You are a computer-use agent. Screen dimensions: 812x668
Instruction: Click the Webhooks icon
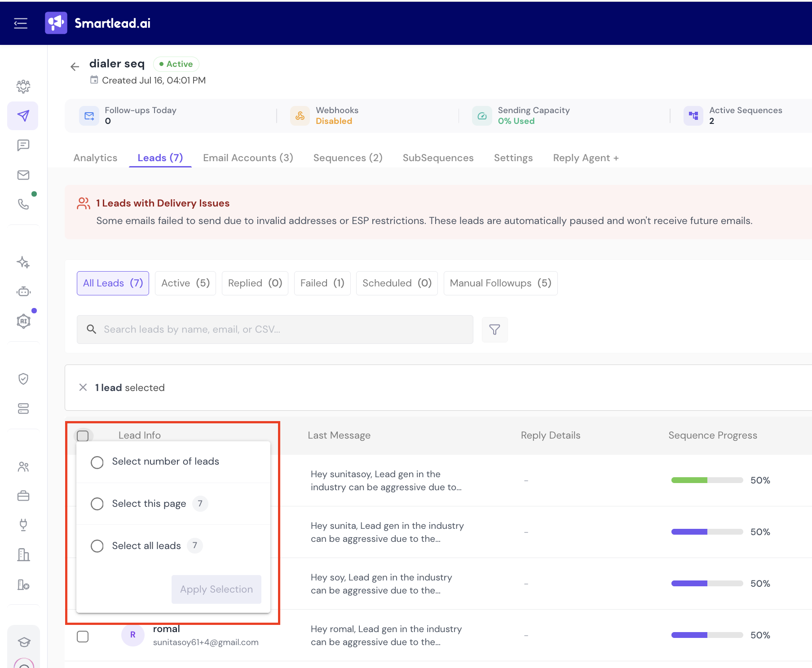click(300, 116)
